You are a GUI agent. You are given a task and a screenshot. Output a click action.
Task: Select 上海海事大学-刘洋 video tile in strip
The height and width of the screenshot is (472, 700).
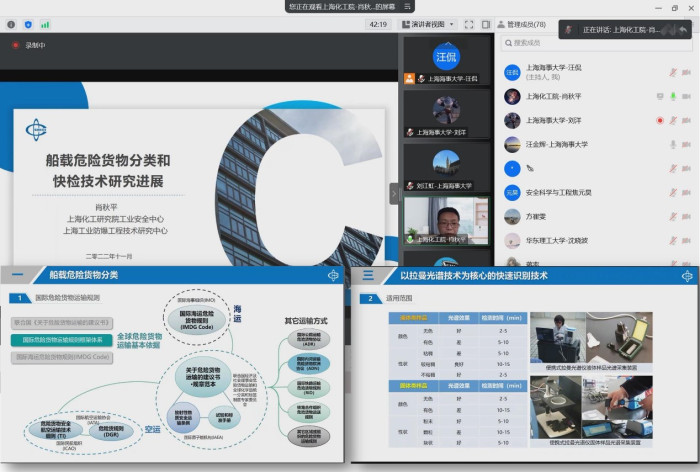(x=446, y=114)
